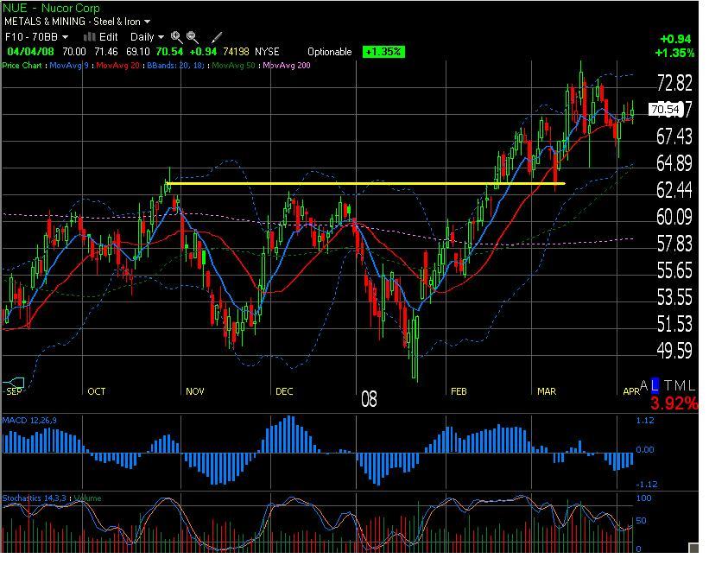The height and width of the screenshot is (571, 728).
Task: Click the MovAvg 50 legend label
Action: (x=233, y=66)
